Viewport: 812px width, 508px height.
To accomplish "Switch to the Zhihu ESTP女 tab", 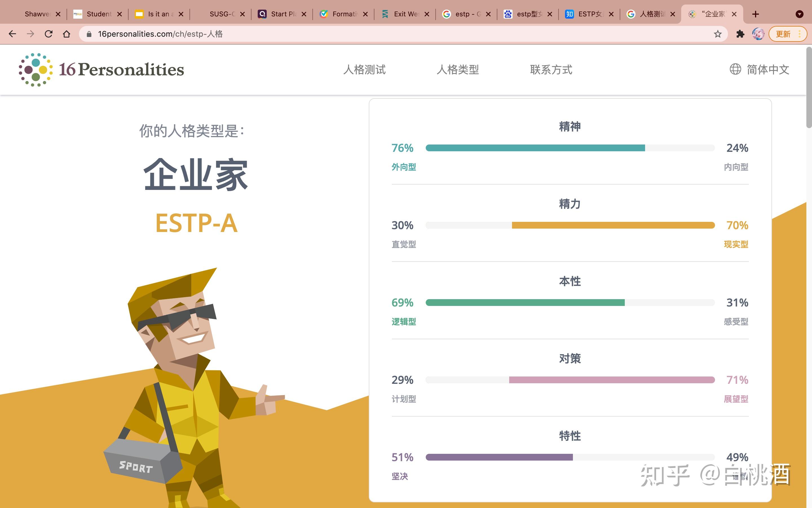I will tap(589, 14).
